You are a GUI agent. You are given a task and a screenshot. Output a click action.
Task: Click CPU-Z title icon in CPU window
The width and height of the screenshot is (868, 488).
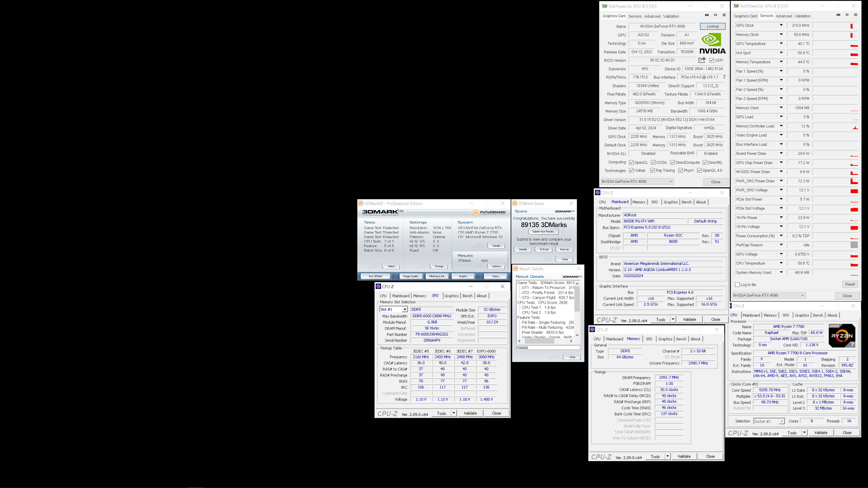pyautogui.click(x=730, y=306)
